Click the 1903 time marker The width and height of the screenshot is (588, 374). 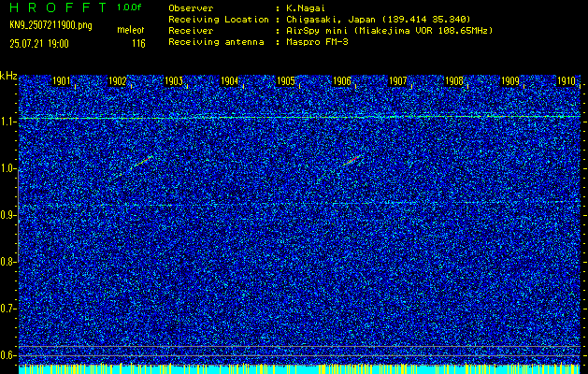tap(174, 81)
